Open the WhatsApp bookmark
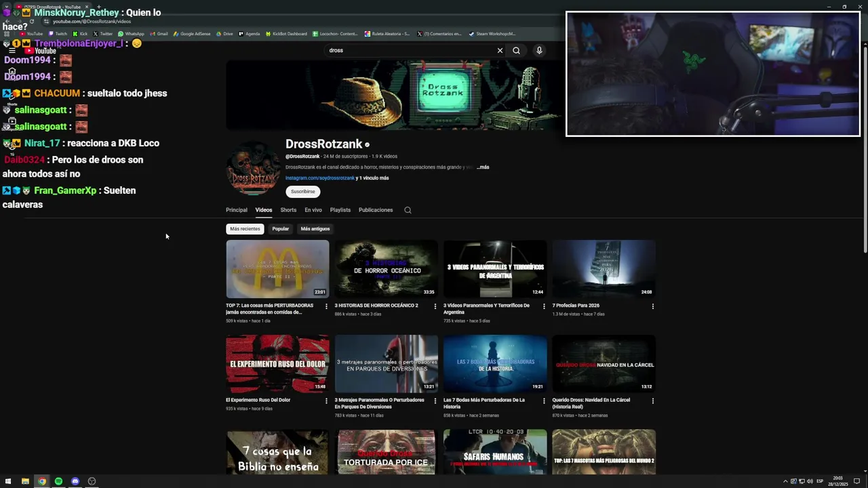The image size is (868, 488). coord(131,34)
